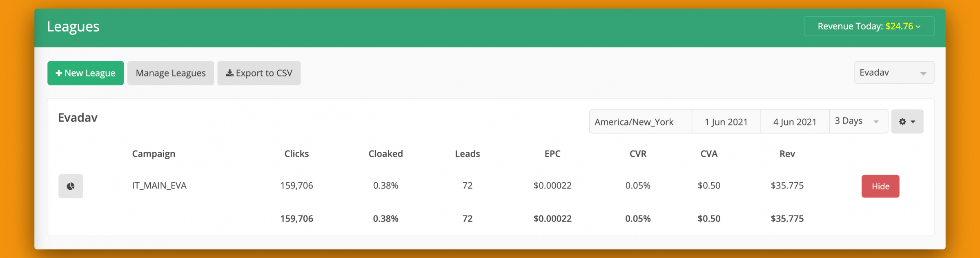Create a New League
Image resolution: width=980 pixels, height=258 pixels.
(85, 73)
